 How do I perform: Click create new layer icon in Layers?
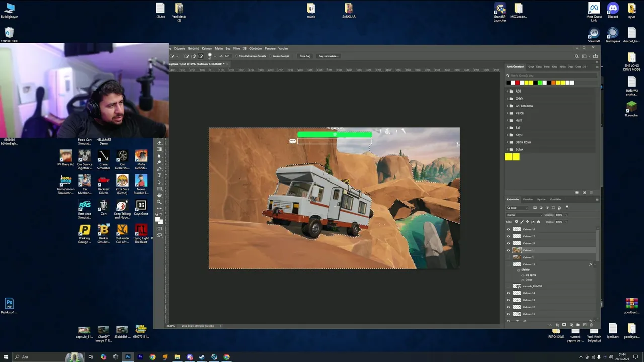(x=585, y=325)
